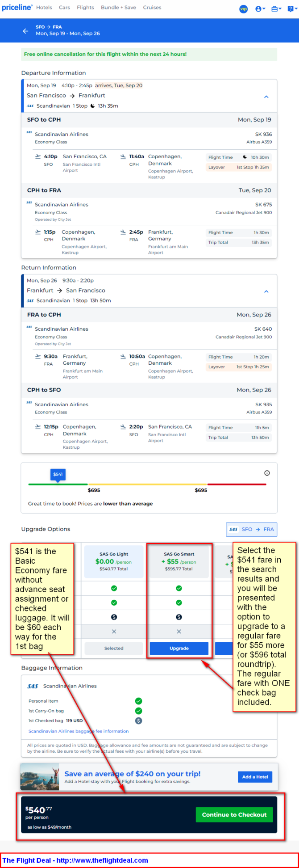The image size is (299, 868).
Task: Select the SAS SFO → FRA upgrade tab
Action: pos(252,529)
